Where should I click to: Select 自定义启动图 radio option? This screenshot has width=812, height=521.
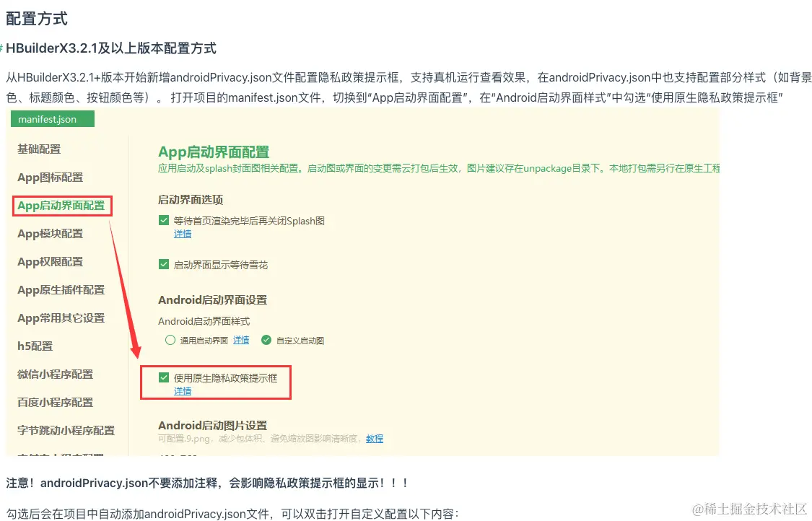[x=266, y=341]
